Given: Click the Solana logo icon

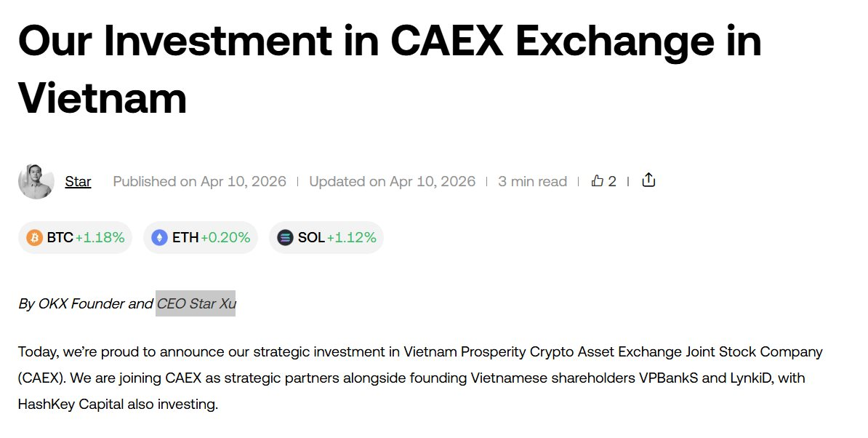Looking at the screenshot, I should pos(284,237).
